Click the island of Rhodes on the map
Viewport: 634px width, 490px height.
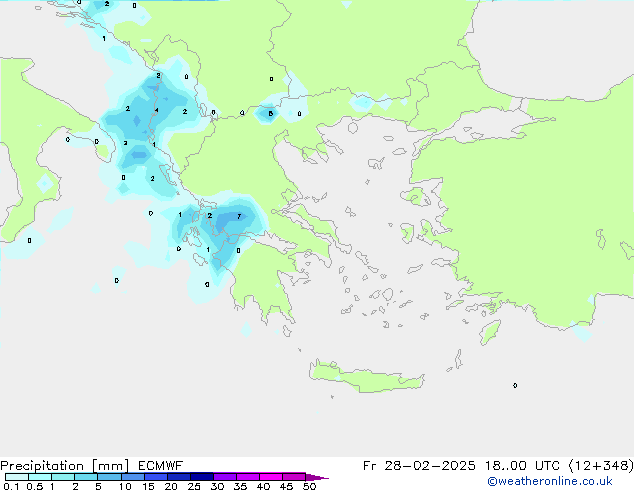click(x=490, y=332)
